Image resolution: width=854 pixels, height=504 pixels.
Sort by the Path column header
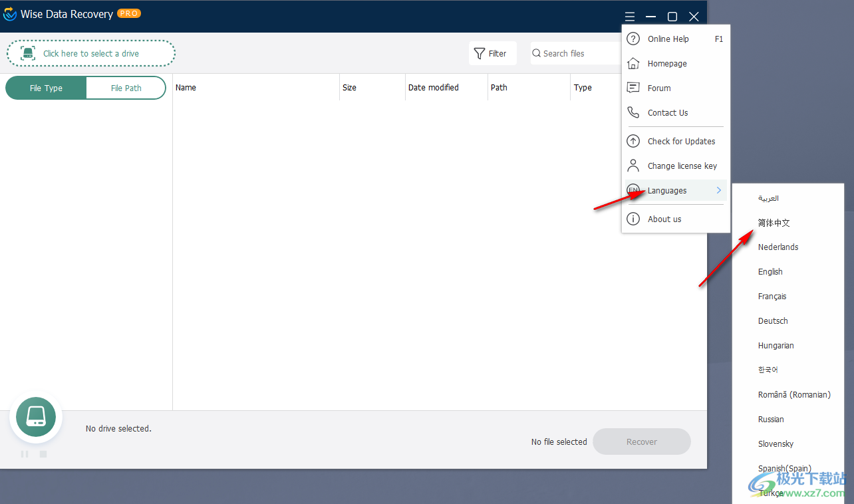point(499,87)
